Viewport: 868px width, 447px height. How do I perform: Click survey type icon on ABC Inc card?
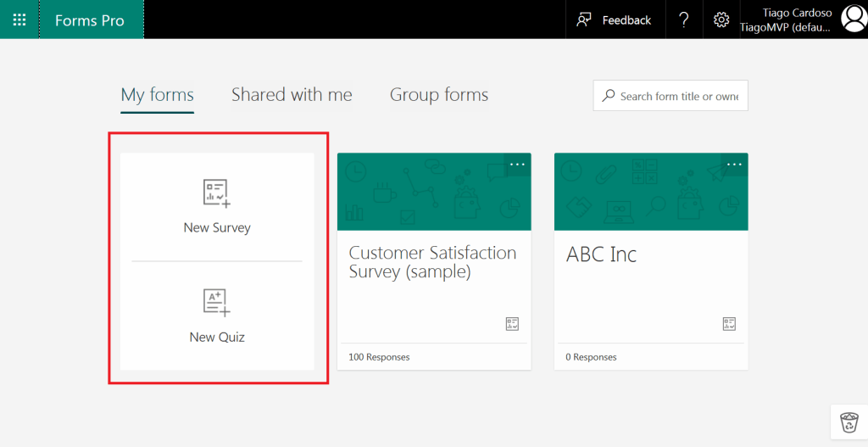tap(729, 323)
